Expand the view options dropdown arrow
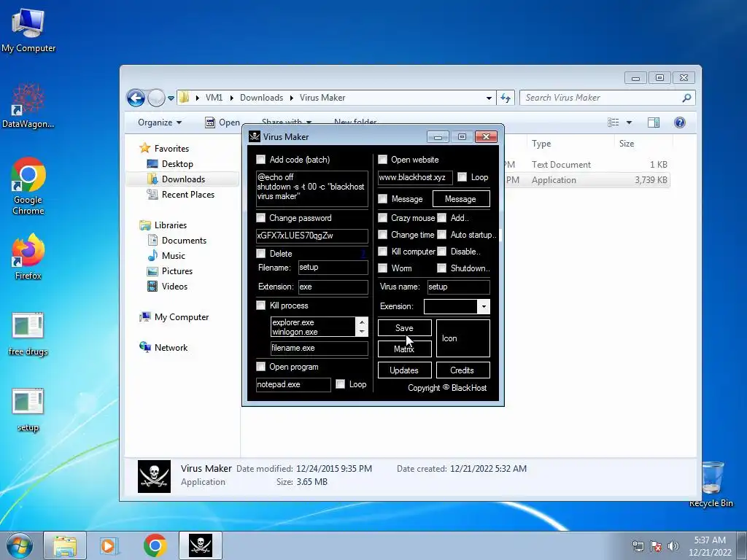 [x=629, y=122]
